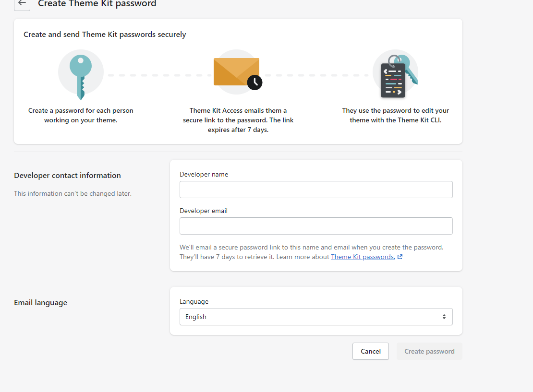Open the Theme Kit passwords link
This screenshot has height=392, width=533.
click(x=363, y=257)
